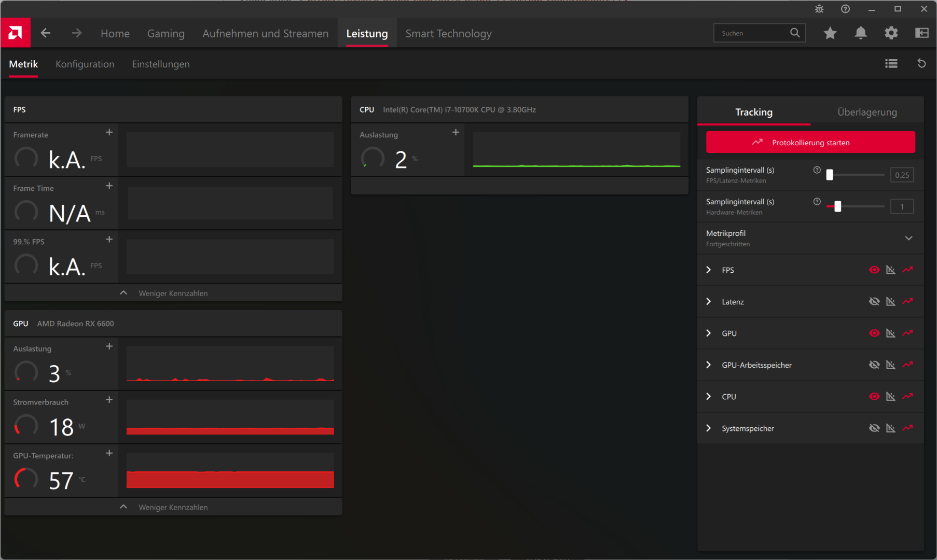The image size is (937, 560).
Task: Open favorites star icon
Action: coord(830,33)
